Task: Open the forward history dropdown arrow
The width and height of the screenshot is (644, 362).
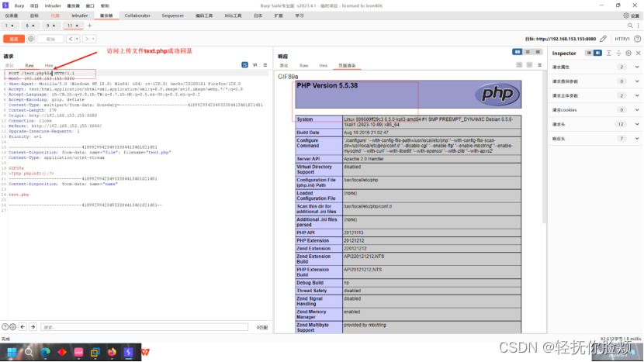Action: 93,39
